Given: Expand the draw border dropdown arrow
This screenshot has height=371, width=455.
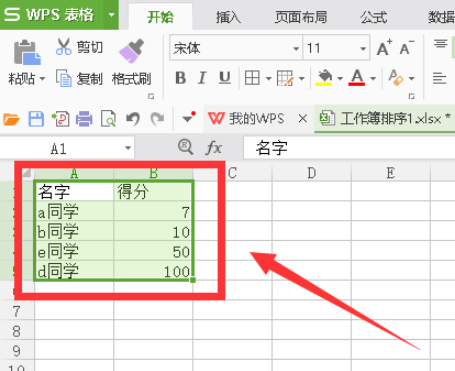Looking at the screenshot, I should [302, 79].
